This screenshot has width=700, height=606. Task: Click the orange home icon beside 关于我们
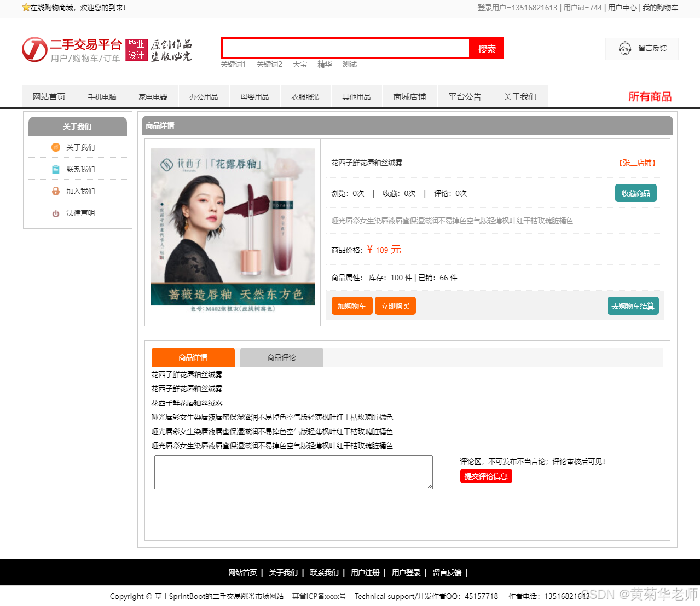pyautogui.click(x=55, y=147)
